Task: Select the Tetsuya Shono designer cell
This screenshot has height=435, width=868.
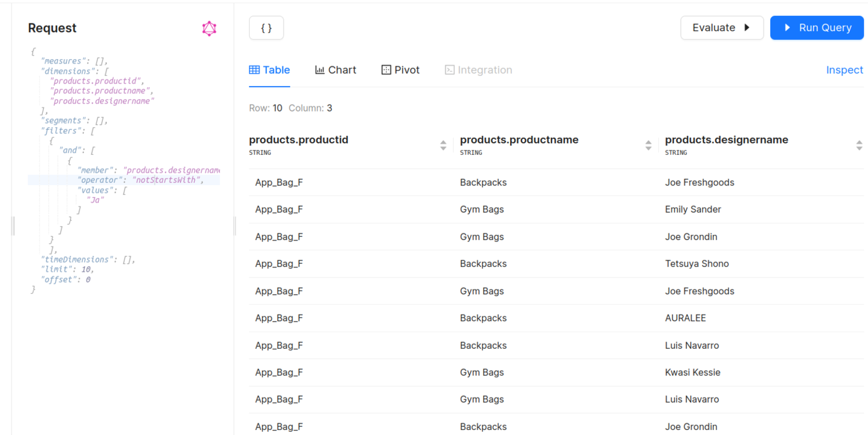Action: pyautogui.click(x=697, y=264)
